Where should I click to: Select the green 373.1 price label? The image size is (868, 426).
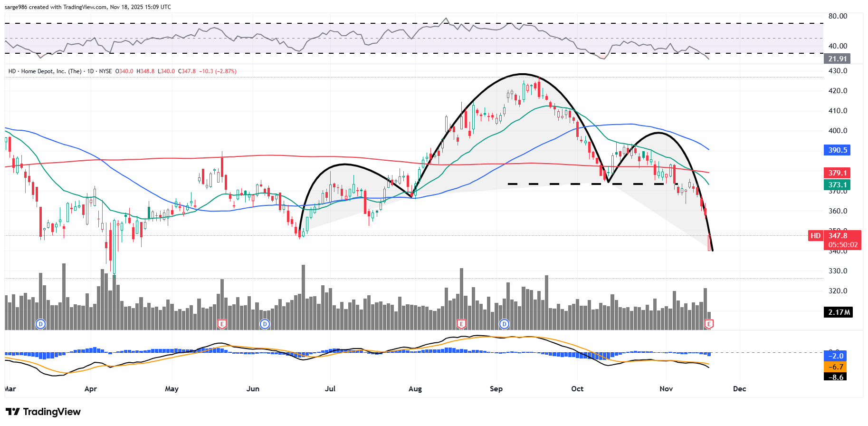(x=837, y=185)
